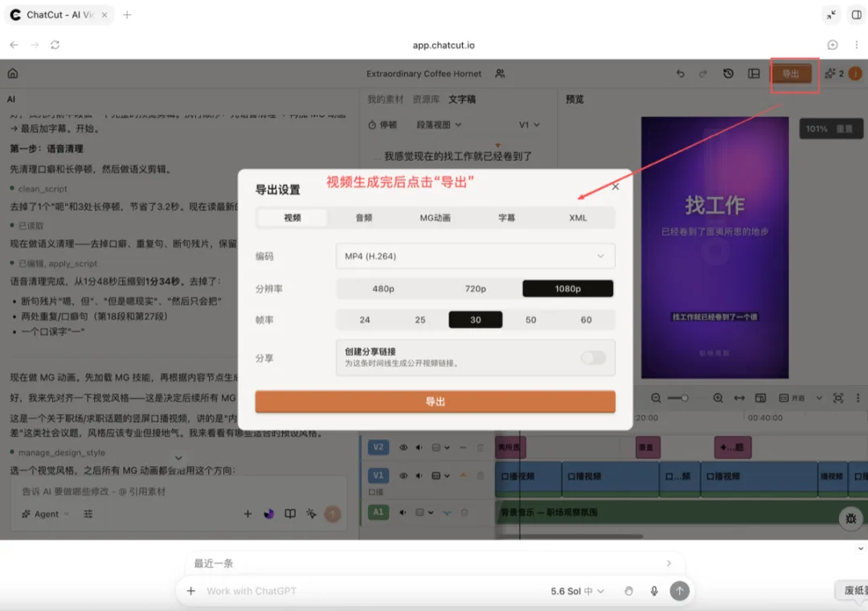Open the bug report floating icon
Screen dimensions: 868x611
click(851, 519)
